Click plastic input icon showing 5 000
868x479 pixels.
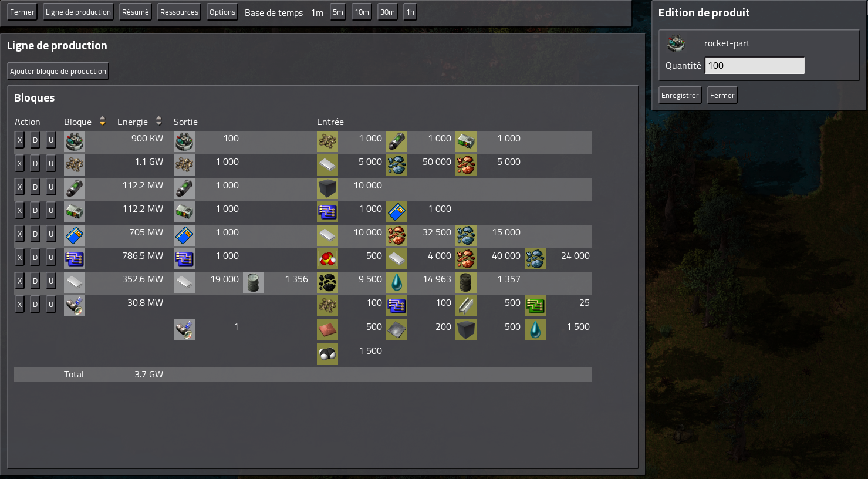pyautogui.click(x=327, y=165)
